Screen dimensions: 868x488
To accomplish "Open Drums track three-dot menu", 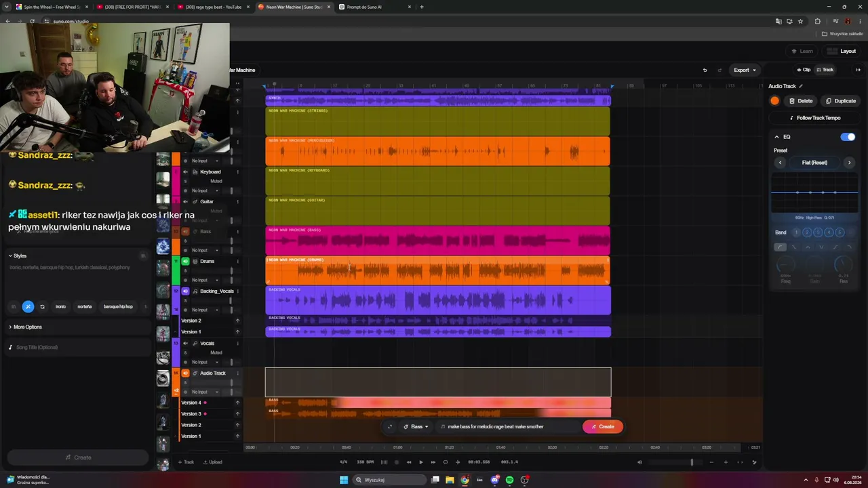I will 237,261.
